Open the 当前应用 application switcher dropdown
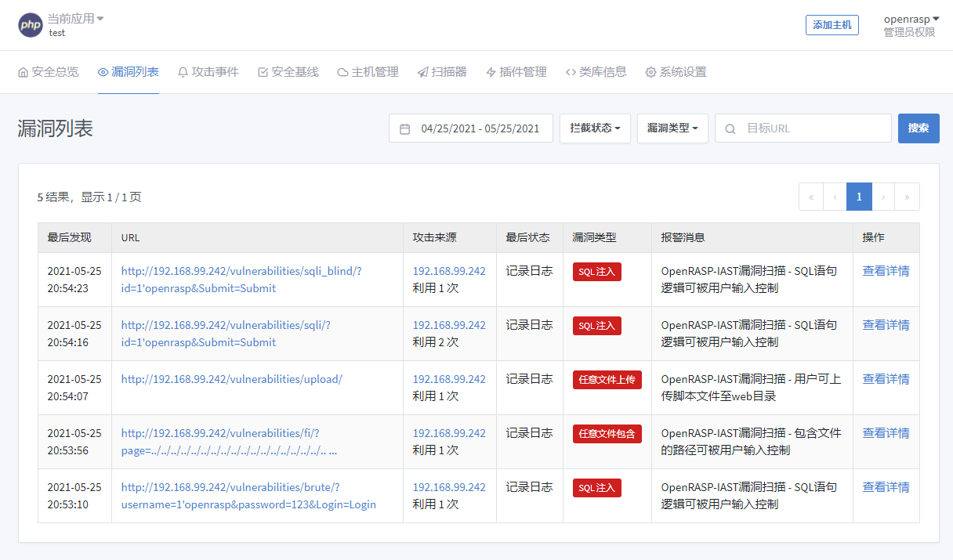The width and height of the screenshot is (953, 560). tap(75, 18)
